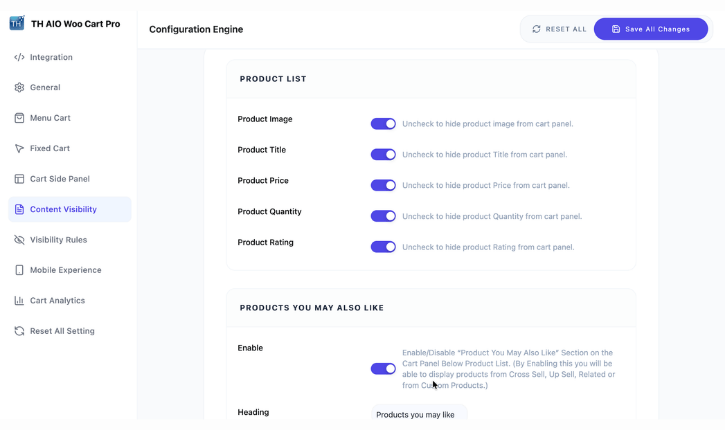Image resolution: width=725 pixels, height=430 pixels.
Task: Click the Integration code brackets icon
Action: [x=19, y=57]
